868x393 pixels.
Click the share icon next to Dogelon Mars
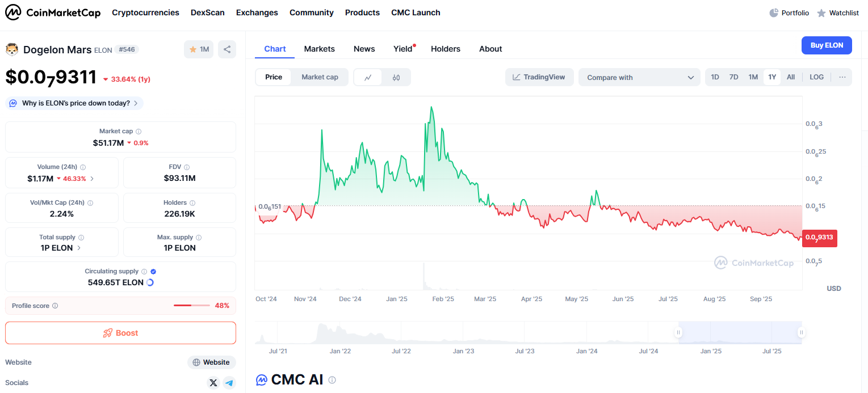pos(227,49)
